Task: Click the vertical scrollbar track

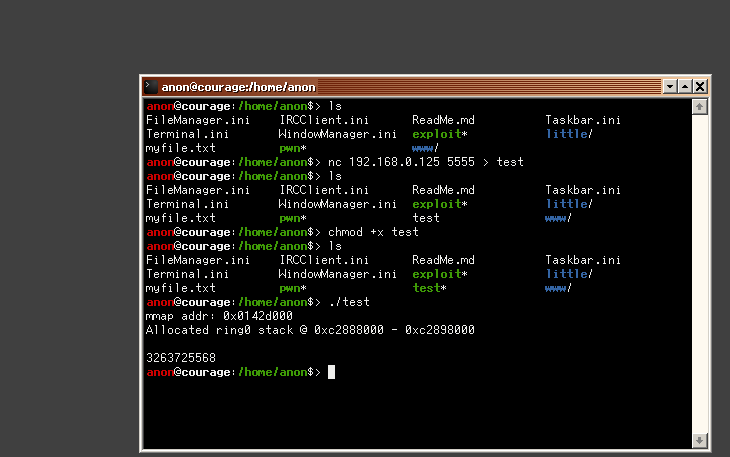Action: [x=699, y=274]
